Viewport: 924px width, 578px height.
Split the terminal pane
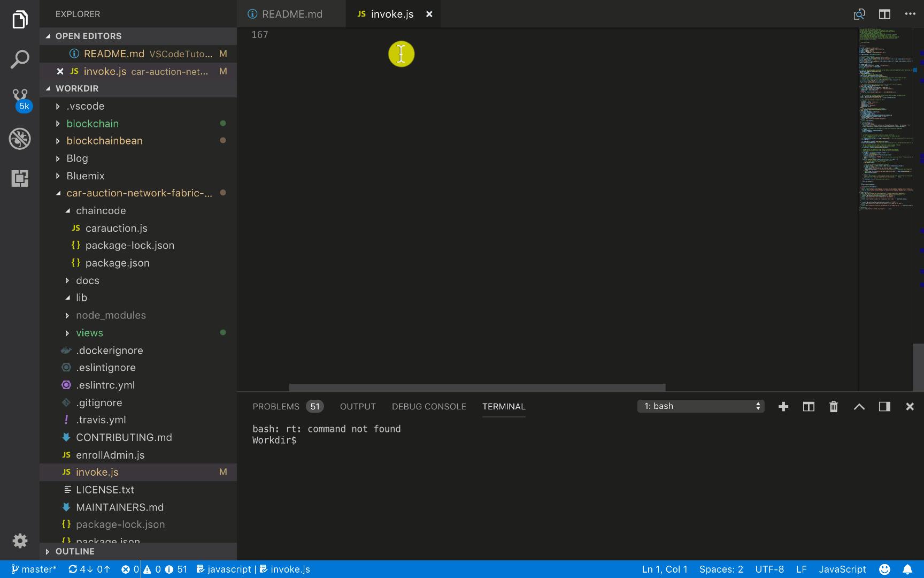[x=808, y=407]
